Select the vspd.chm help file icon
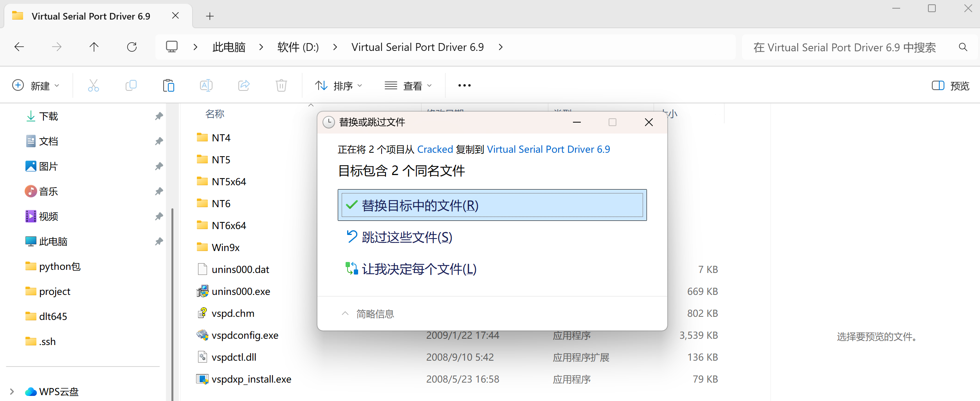Viewport: 980px width, 401px height. pyautogui.click(x=202, y=313)
